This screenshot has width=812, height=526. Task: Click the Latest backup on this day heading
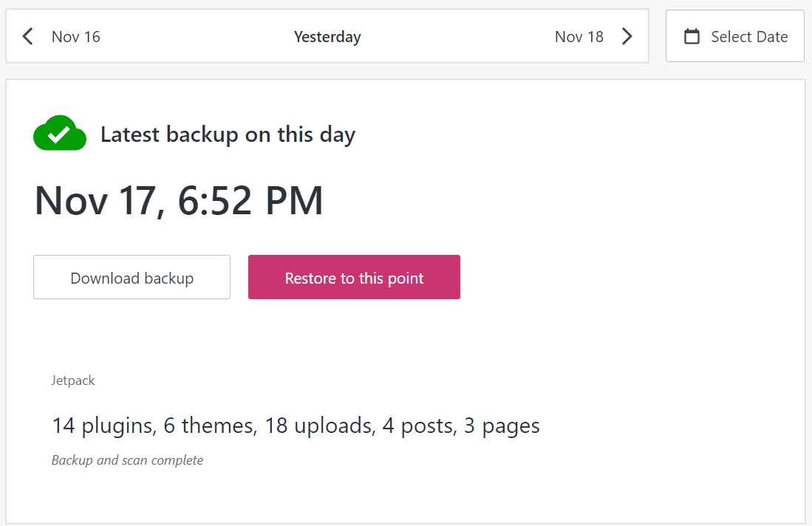point(228,134)
